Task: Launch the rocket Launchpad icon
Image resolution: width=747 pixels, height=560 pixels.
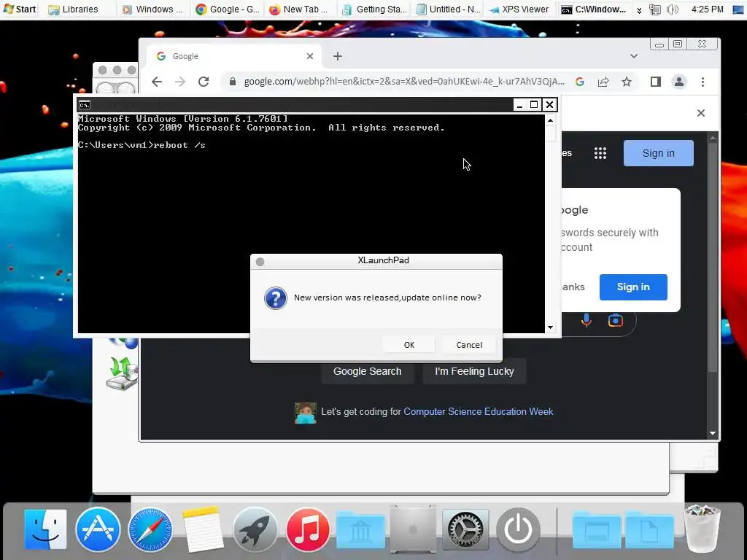Action: tap(255, 529)
